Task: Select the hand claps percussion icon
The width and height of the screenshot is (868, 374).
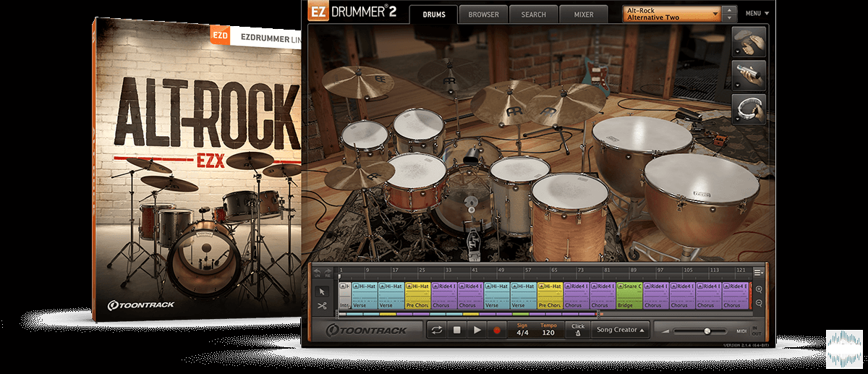Action: [x=749, y=41]
